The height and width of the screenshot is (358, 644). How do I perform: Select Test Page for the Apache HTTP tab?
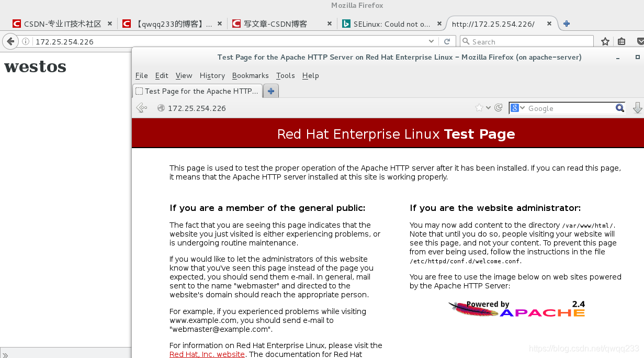coord(197,91)
